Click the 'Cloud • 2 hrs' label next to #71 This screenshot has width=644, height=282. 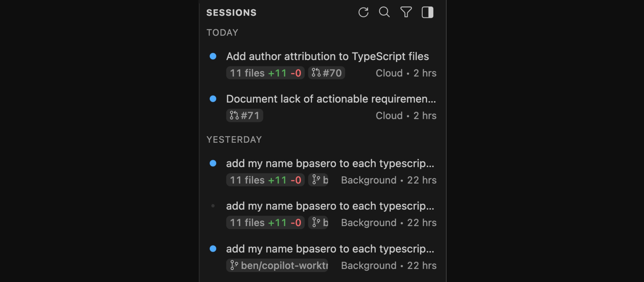406,116
